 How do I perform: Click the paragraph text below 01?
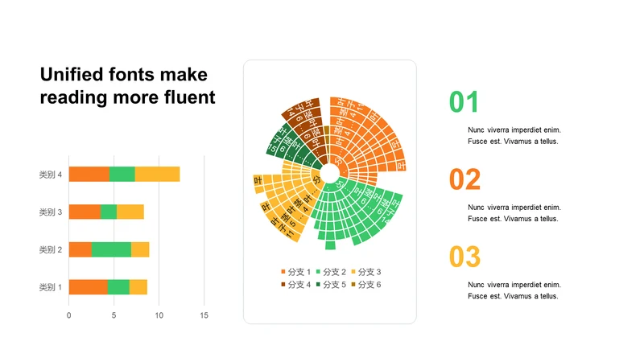click(514, 135)
